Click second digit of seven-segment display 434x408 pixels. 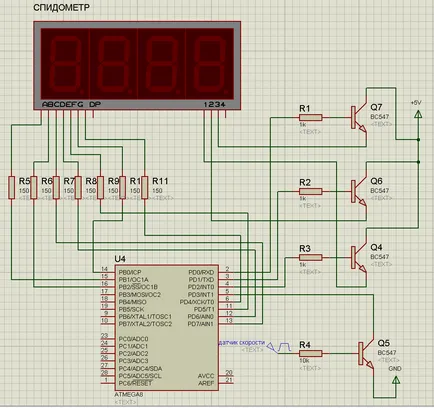pyautogui.click(x=113, y=64)
